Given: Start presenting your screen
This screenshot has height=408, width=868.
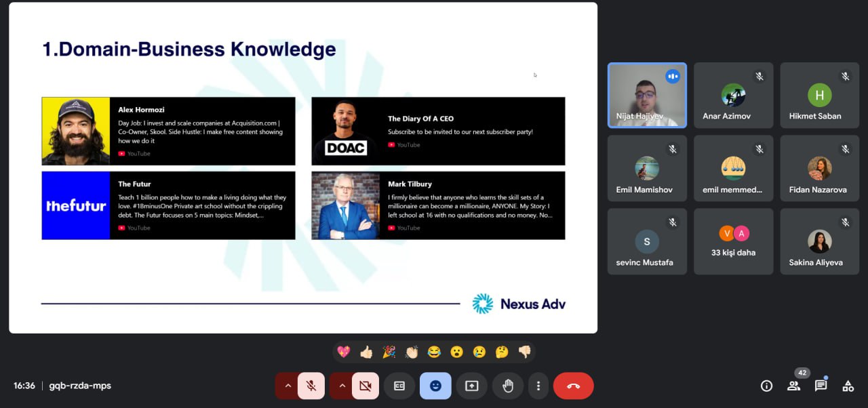Looking at the screenshot, I should point(471,386).
